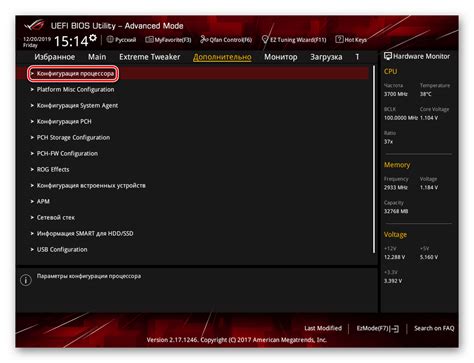Click the globe language icon
This screenshot has height=363, width=474.
[x=110, y=39]
